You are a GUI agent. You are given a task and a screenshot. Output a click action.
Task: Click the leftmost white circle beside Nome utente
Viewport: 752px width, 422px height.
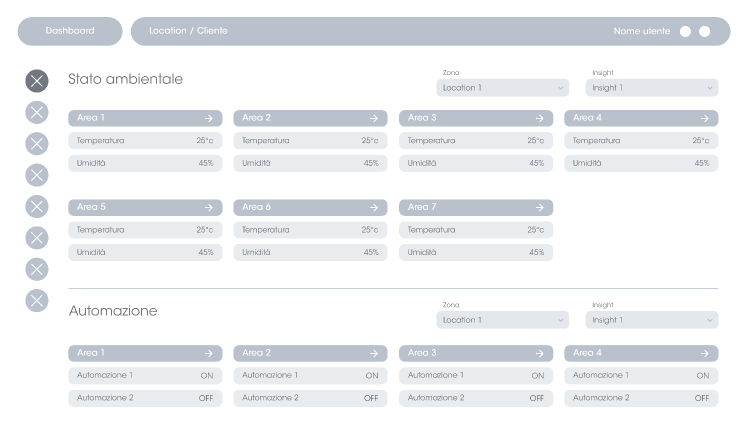click(685, 31)
